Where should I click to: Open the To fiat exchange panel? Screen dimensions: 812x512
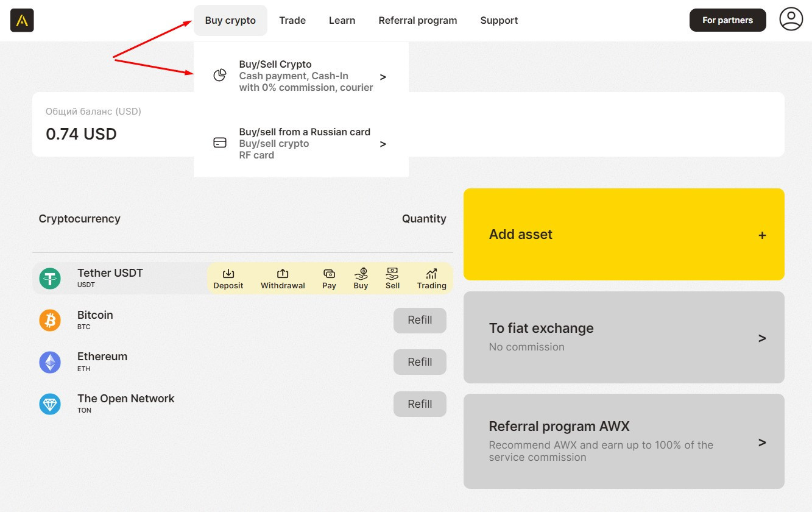pos(624,337)
